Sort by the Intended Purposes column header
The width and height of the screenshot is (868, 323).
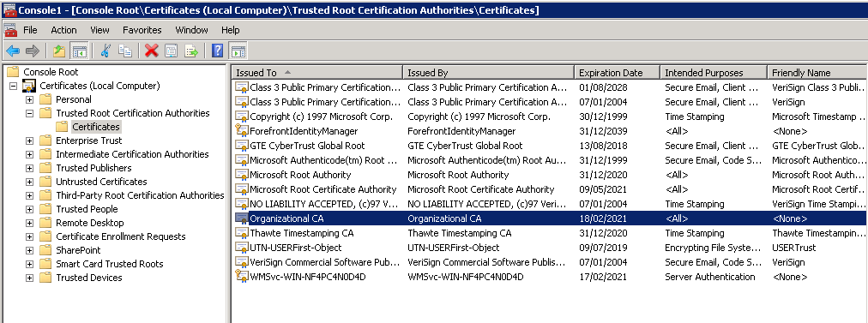[x=714, y=73]
